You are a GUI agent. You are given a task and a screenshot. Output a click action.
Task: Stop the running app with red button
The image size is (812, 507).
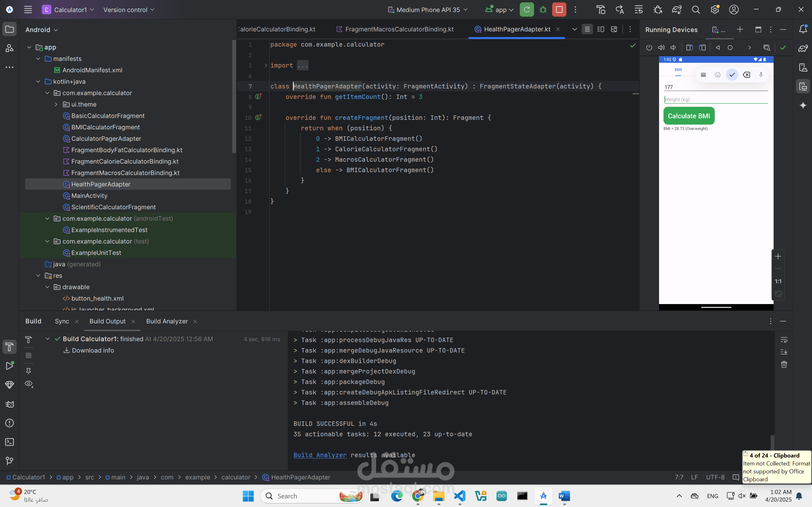559,10
